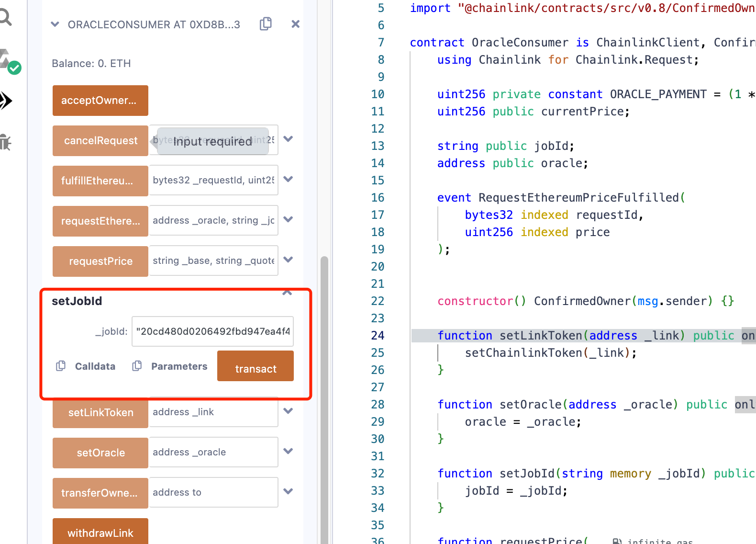This screenshot has width=756, height=544.
Task: Copy the OracleConsumer contract address
Action: (266, 24)
